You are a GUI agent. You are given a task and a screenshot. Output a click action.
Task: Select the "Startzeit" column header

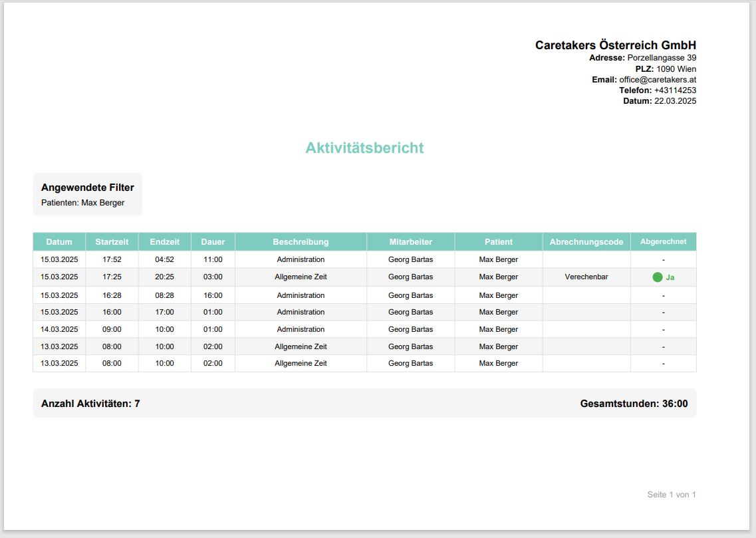[112, 242]
